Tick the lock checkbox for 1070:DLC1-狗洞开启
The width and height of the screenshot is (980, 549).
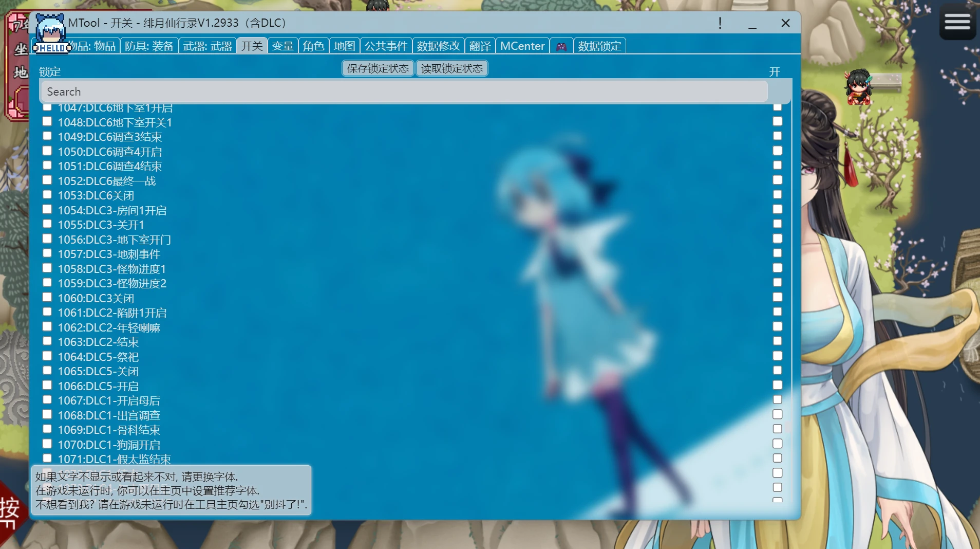pyautogui.click(x=47, y=444)
